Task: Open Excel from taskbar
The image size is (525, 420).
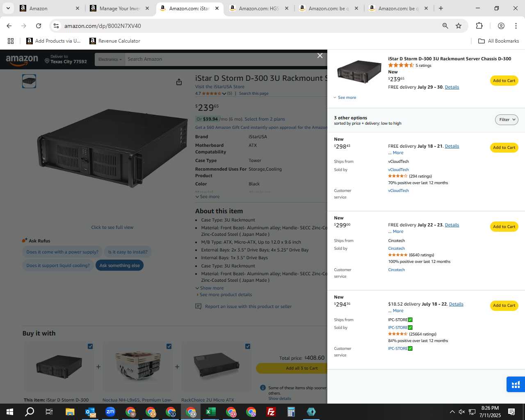Action: tap(211, 412)
